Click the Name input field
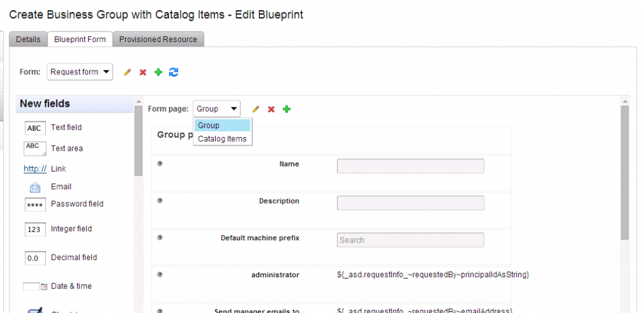644x313 pixels. (410, 166)
